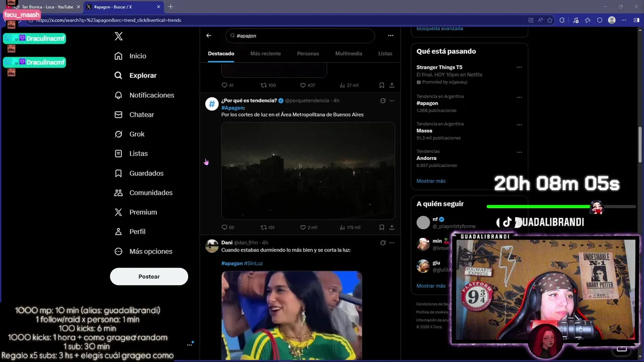Switch to Destacado tab
Viewport: 644px width, 362px height.
[x=221, y=53]
